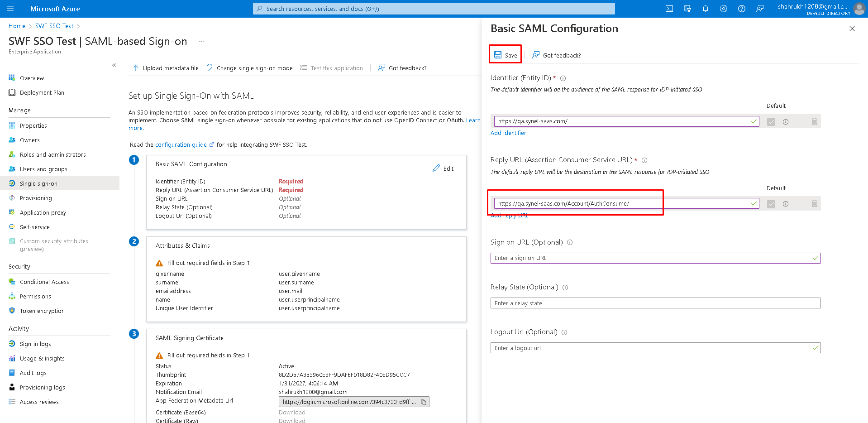Toggle default checkbox for identifier row
Image resolution: width=868 pixels, height=423 pixels.
[771, 121]
